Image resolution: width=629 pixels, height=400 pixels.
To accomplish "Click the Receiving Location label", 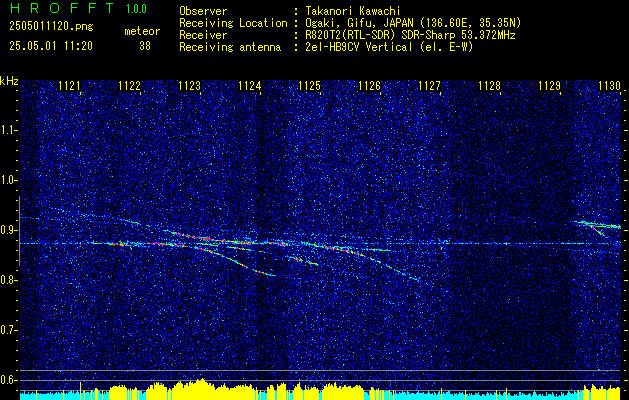I will pos(233,23).
